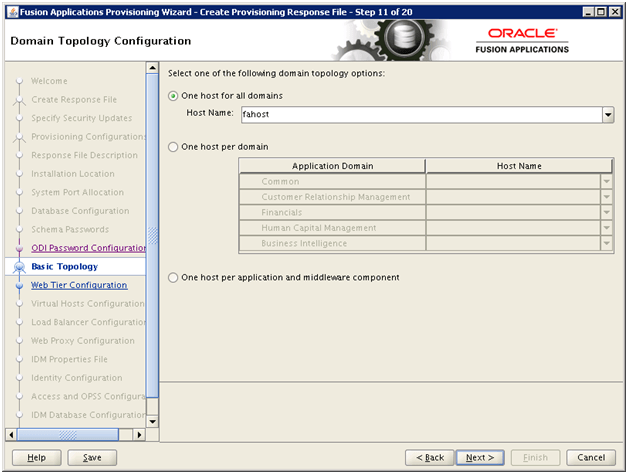This screenshot has width=628, height=474.
Task: Click the Identity Configuration step
Action: (77, 378)
